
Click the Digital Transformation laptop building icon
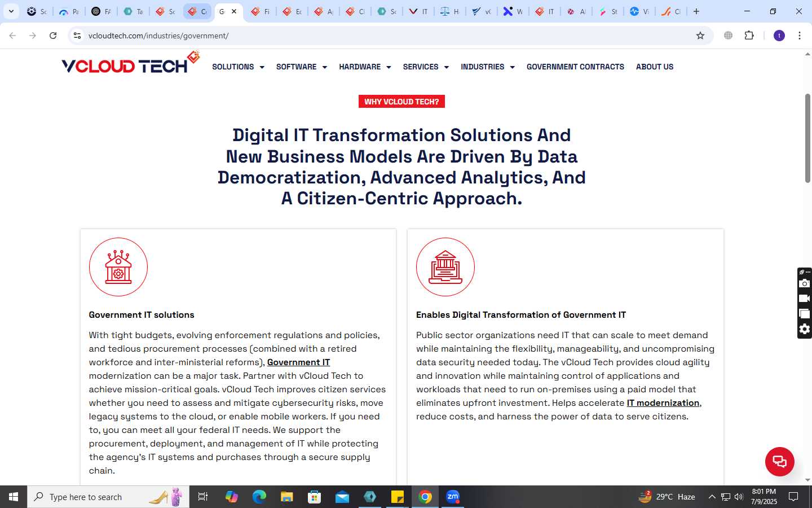[x=445, y=267]
